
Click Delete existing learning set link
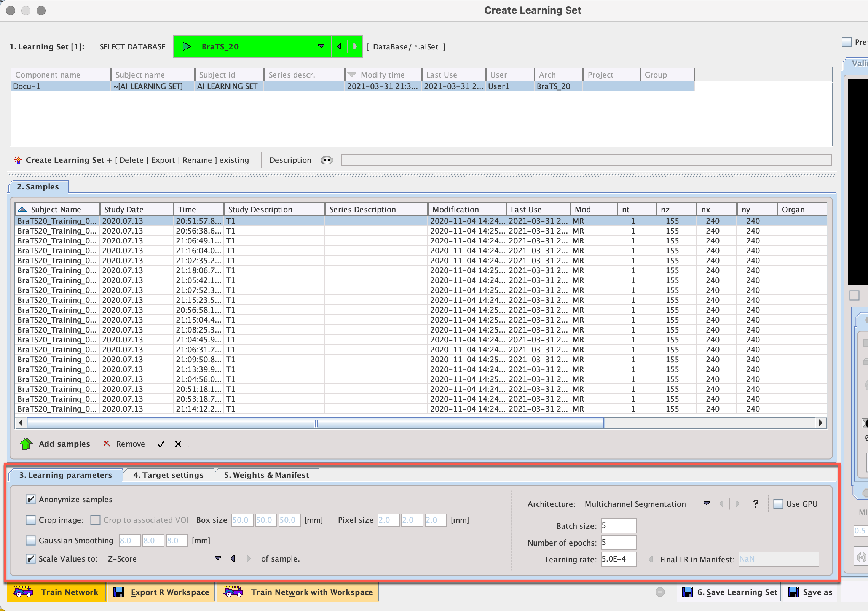tap(131, 160)
